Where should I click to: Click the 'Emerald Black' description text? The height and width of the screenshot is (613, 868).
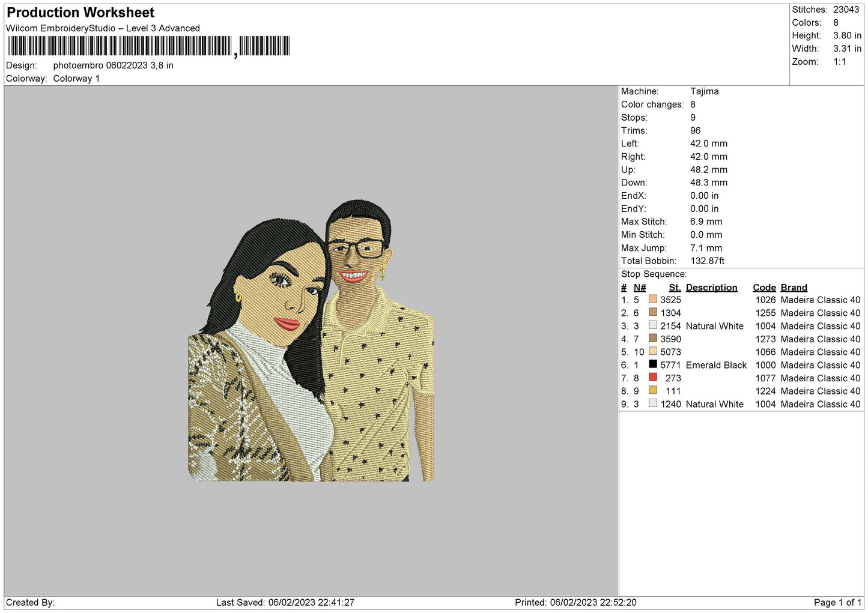pos(716,365)
